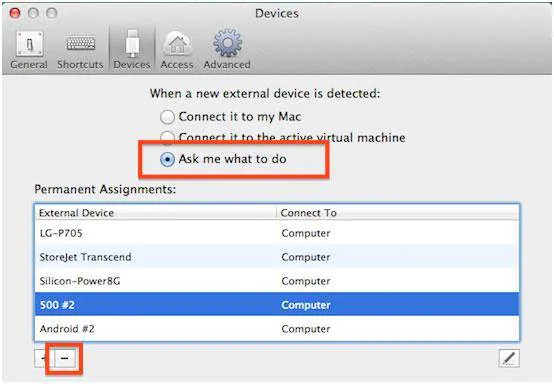Open the Advanced gear pane
554x384 pixels.
pos(227,49)
